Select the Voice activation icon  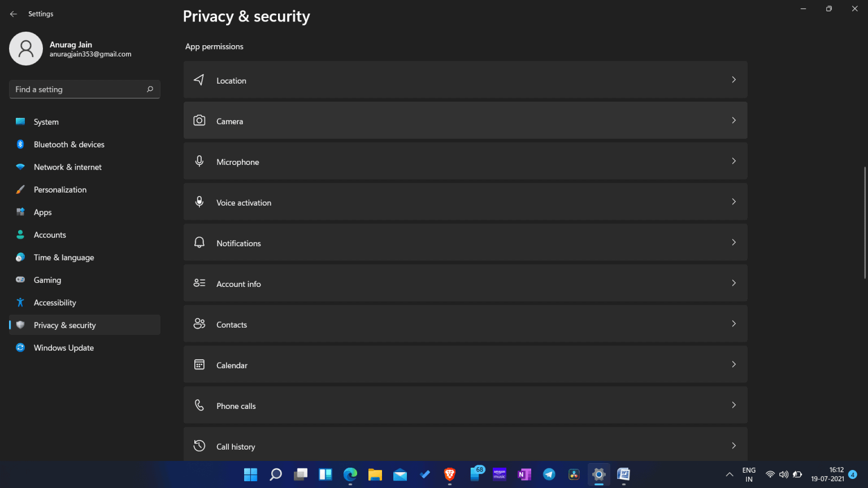199,201
